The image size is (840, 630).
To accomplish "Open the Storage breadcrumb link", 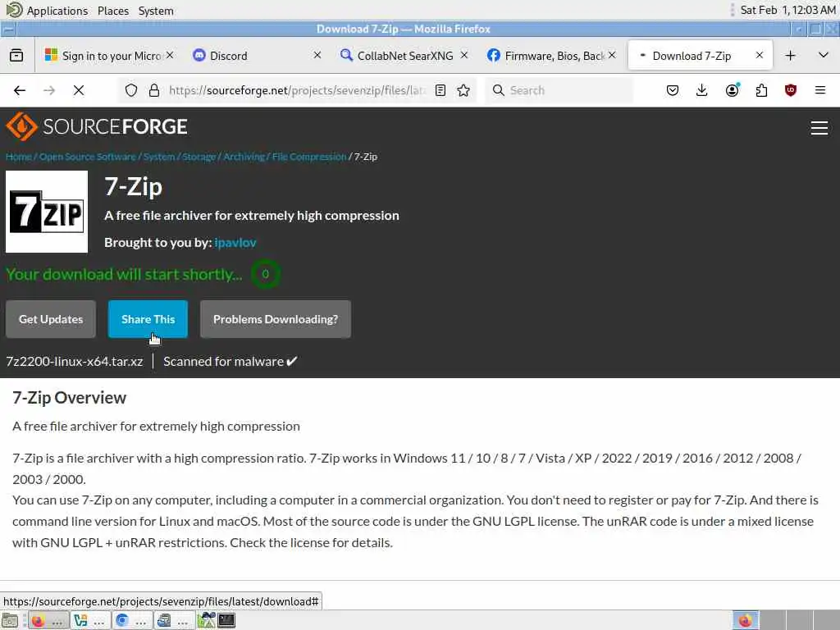I will pyautogui.click(x=199, y=157).
